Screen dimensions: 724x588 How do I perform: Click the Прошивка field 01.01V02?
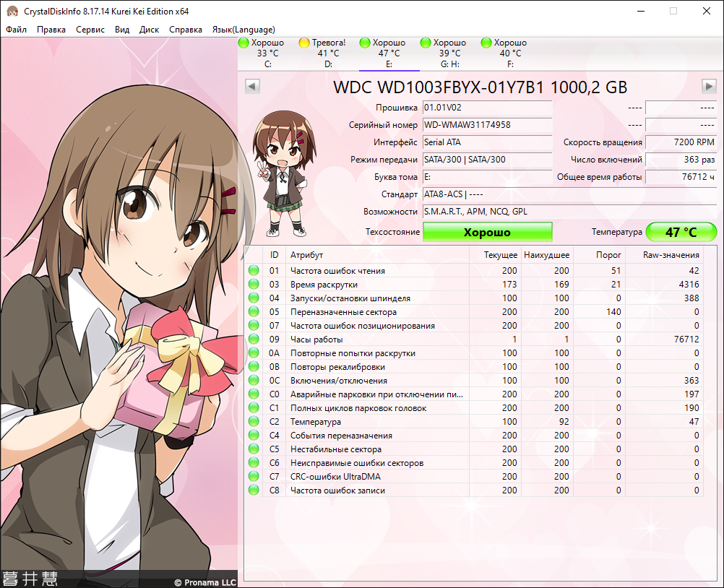[488, 108]
